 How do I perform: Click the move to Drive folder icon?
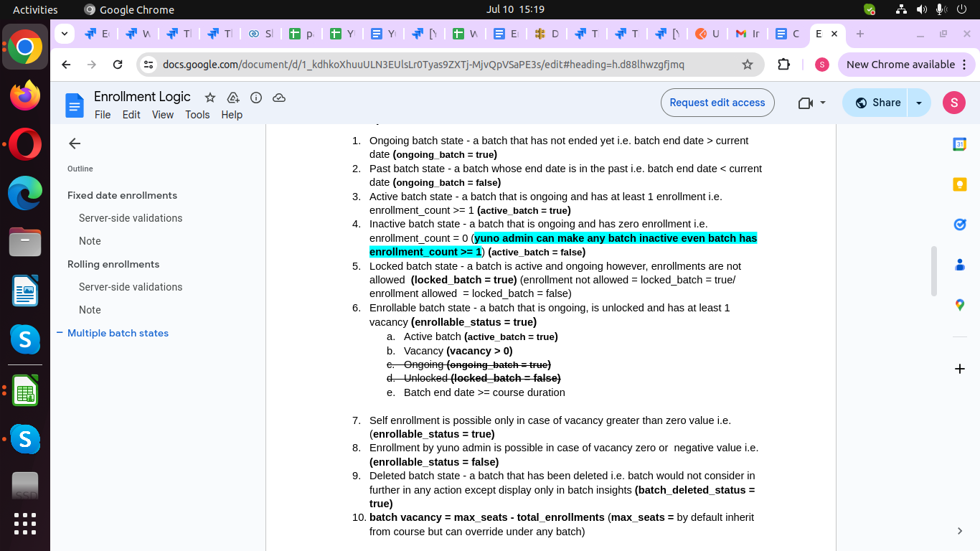click(233, 98)
